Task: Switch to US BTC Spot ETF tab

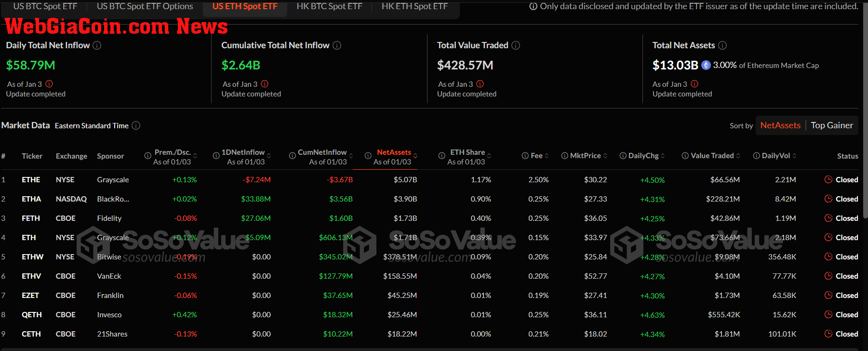Action: point(45,6)
